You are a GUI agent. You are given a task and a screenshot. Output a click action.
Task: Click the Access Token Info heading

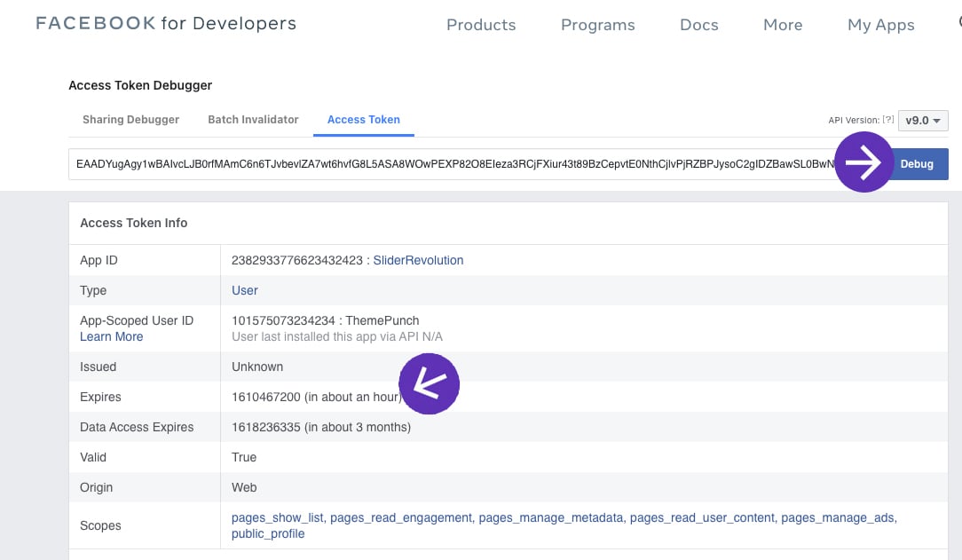[134, 224]
